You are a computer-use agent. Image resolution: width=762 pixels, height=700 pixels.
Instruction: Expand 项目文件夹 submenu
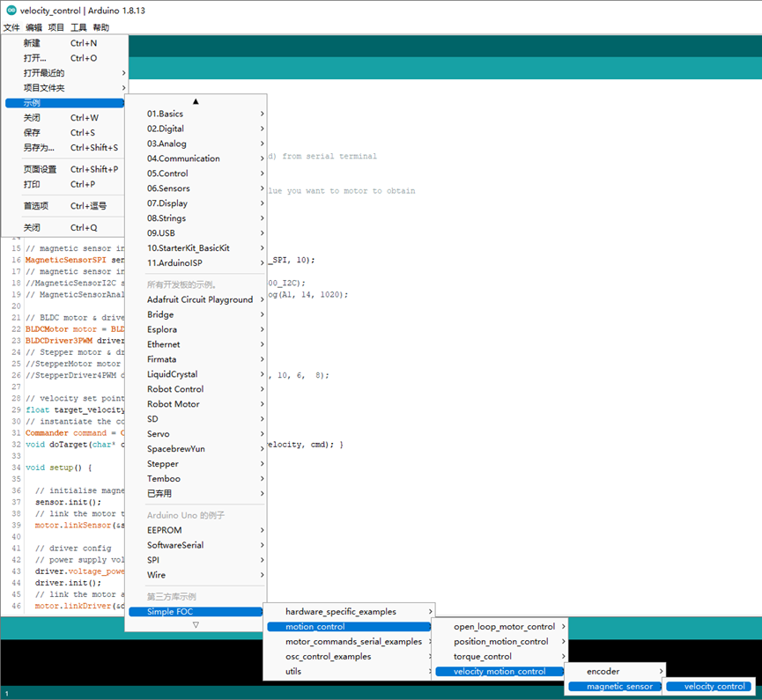click(x=64, y=88)
